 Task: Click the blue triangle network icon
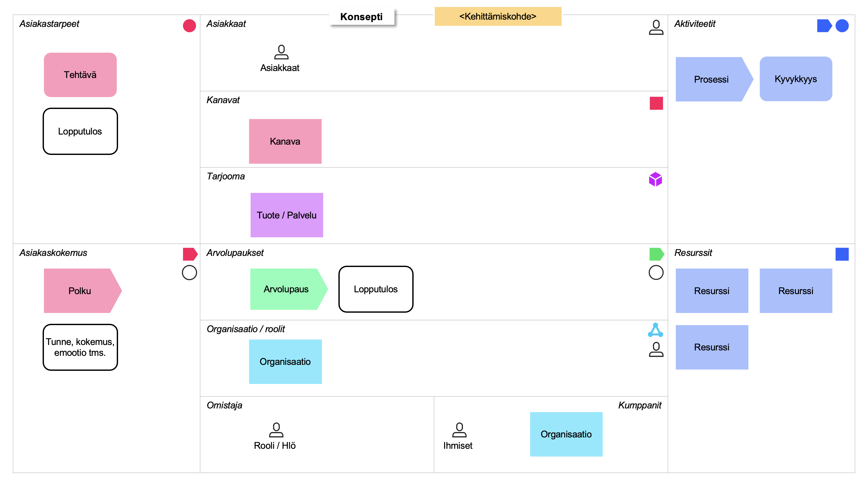coord(655,331)
